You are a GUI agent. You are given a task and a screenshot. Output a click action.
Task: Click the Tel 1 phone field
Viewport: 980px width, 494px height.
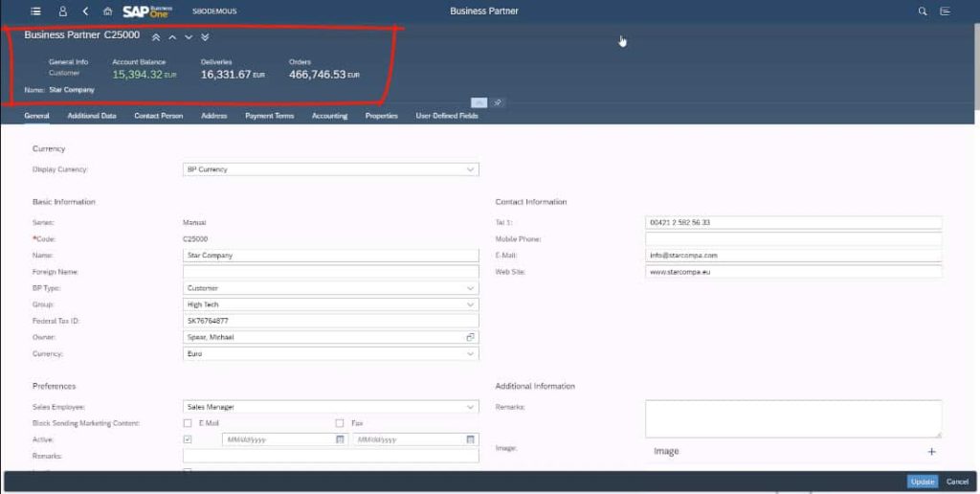(x=793, y=223)
